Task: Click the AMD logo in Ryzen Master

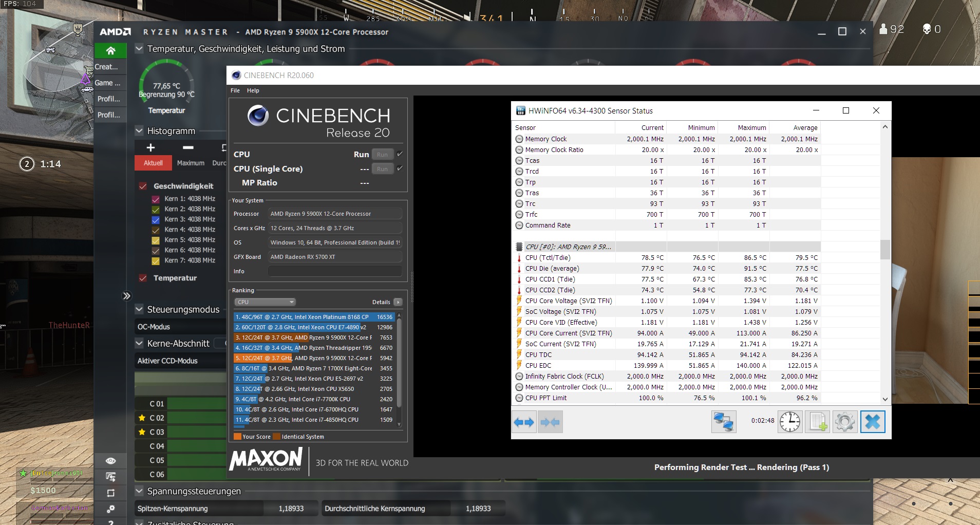Action: [116, 32]
